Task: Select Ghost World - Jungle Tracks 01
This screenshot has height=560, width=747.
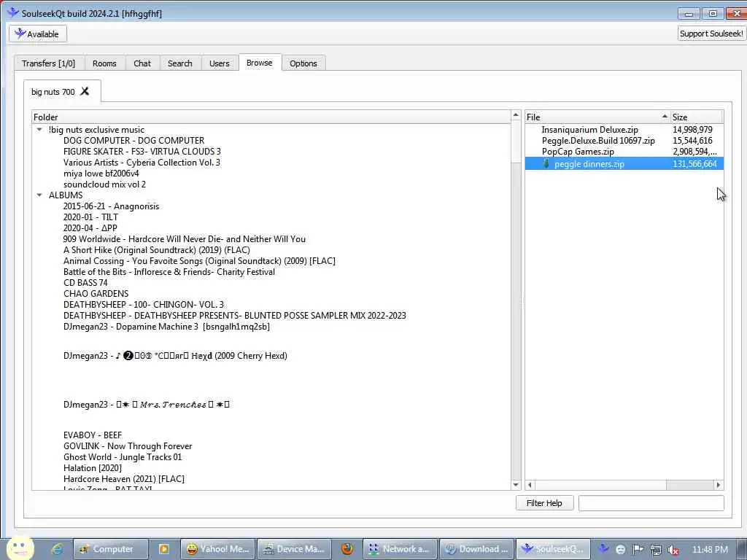Action: click(123, 457)
